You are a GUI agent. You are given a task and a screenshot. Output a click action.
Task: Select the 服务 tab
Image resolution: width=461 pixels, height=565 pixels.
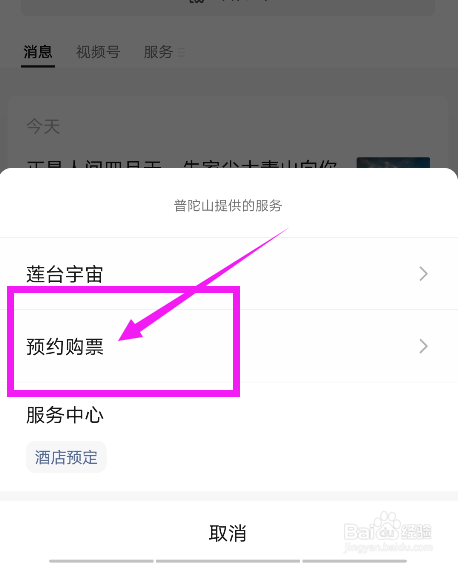[x=158, y=52]
